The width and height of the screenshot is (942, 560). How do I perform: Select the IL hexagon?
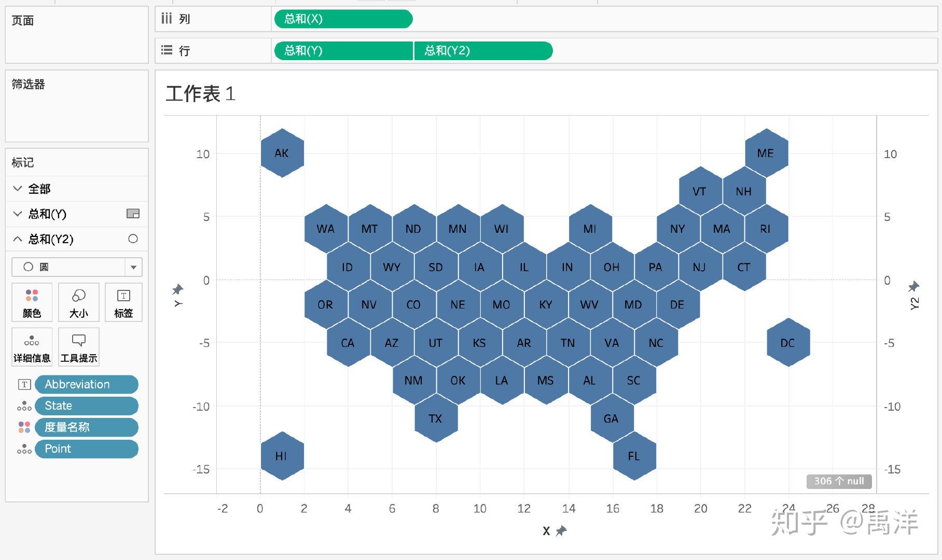[x=524, y=267]
